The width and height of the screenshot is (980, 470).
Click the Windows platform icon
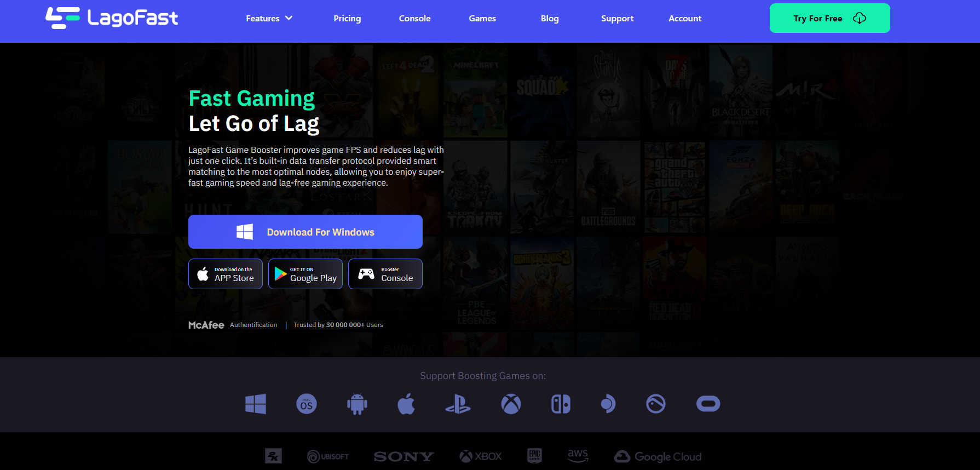point(256,404)
